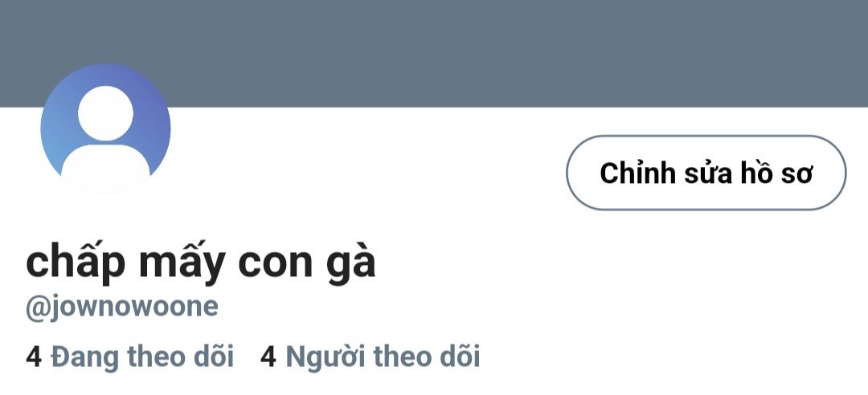The image size is (868, 395).
Task: Click the white silhouette head in avatar
Action: tap(106, 113)
